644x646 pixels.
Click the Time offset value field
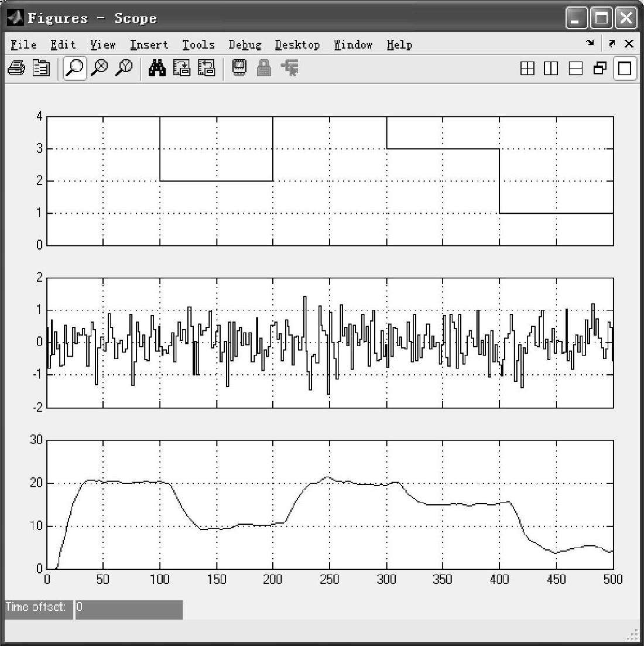click(x=129, y=609)
